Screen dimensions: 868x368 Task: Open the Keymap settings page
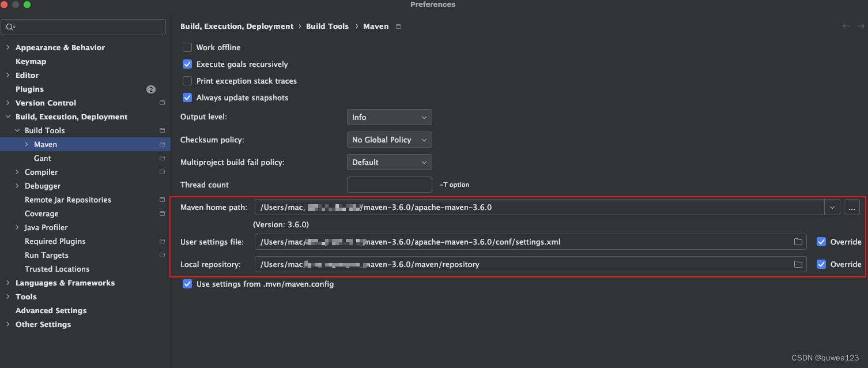(x=31, y=61)
